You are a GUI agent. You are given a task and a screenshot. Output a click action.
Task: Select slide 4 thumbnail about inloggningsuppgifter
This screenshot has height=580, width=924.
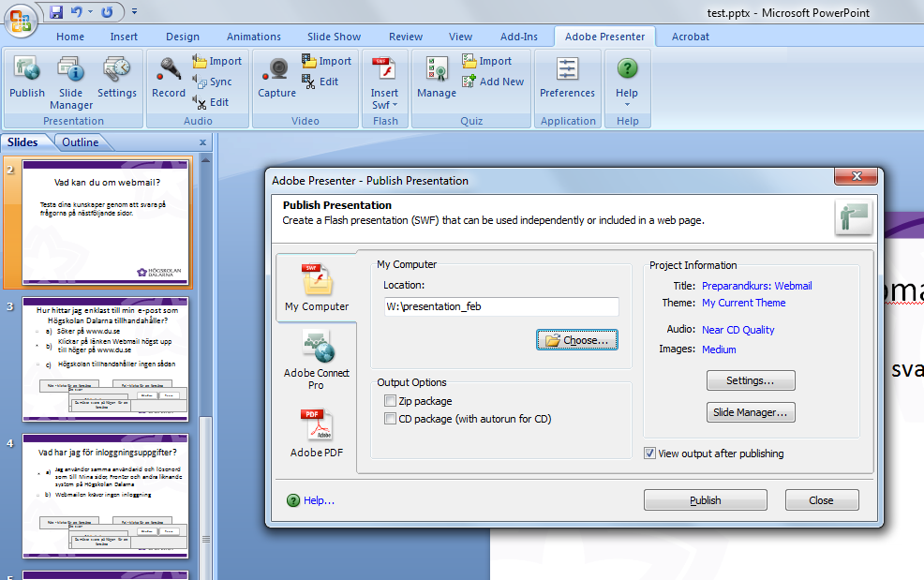106,497
